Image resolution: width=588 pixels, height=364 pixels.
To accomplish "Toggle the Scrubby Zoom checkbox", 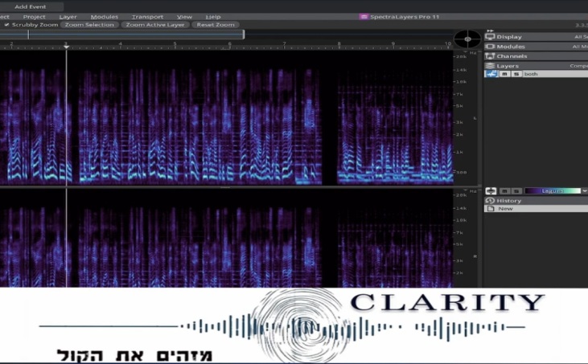I will pos(6,25).
